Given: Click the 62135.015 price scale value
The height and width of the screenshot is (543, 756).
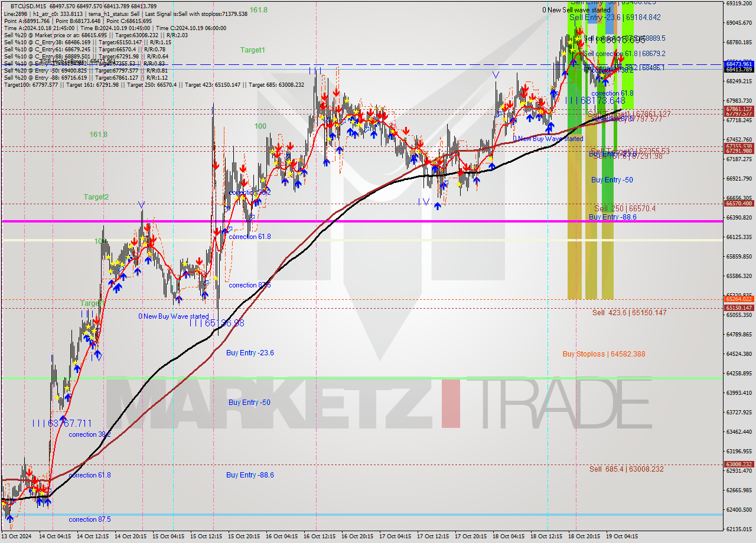Looking at the screenshot, I should pos(739,529).
